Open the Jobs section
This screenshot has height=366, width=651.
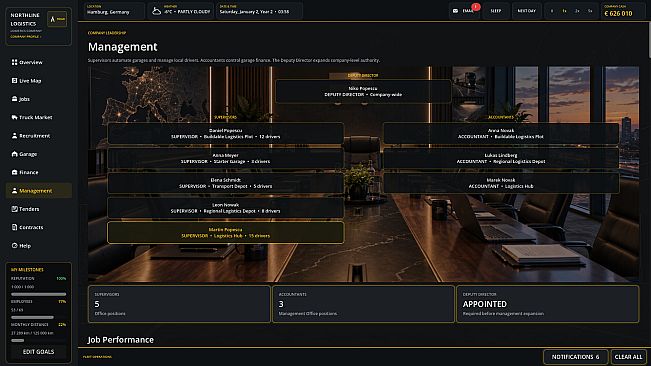click(39, 99)
